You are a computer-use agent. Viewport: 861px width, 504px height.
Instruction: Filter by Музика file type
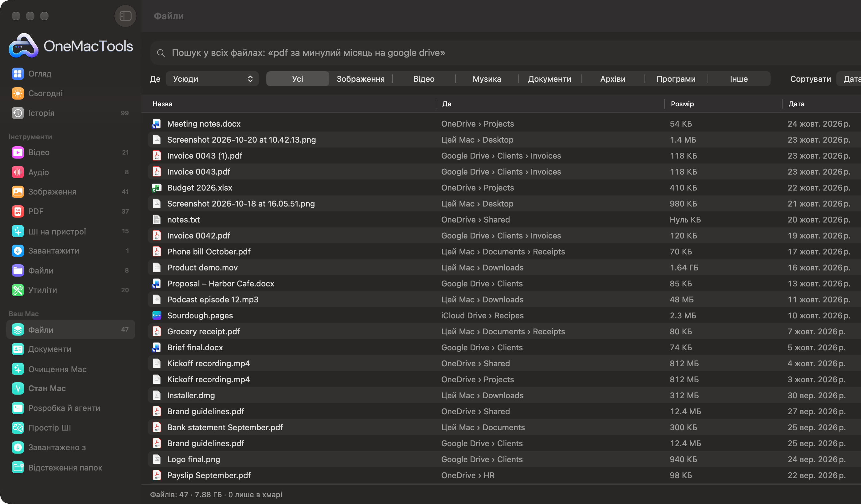click(486, 79)
